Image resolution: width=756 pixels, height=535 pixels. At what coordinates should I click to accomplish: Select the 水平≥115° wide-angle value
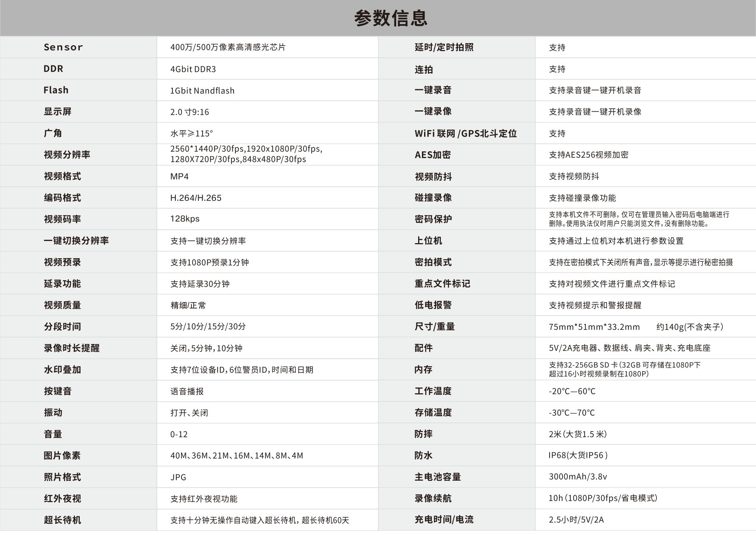tap(191, 133)
